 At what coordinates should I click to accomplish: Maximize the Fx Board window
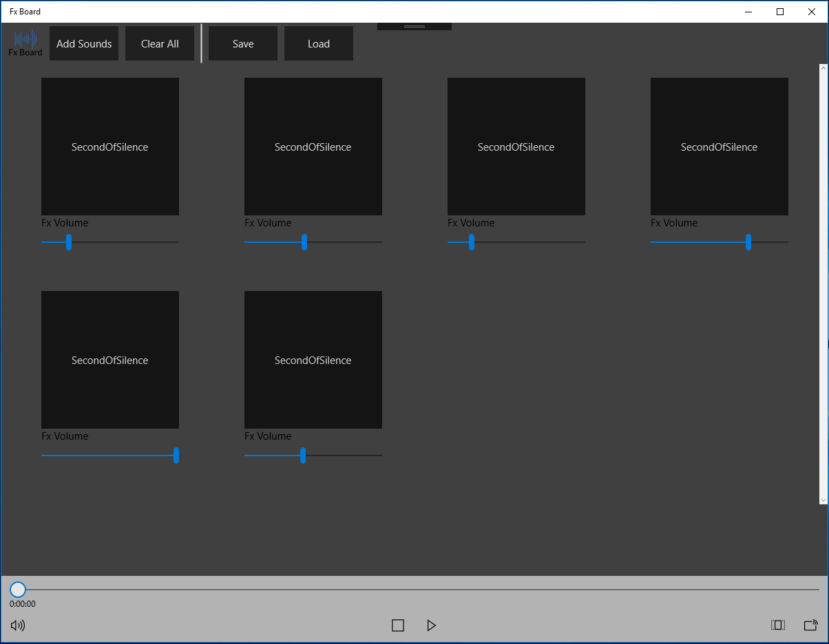(x=780, y=12)
